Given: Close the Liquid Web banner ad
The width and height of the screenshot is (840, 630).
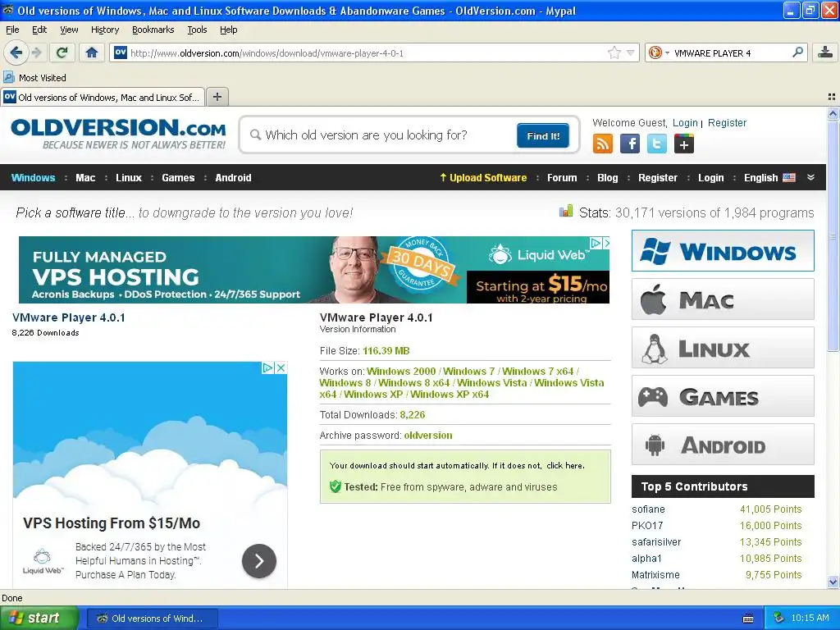Looking at the screenshot, I should pyautogui.click(x=606, y=243).
